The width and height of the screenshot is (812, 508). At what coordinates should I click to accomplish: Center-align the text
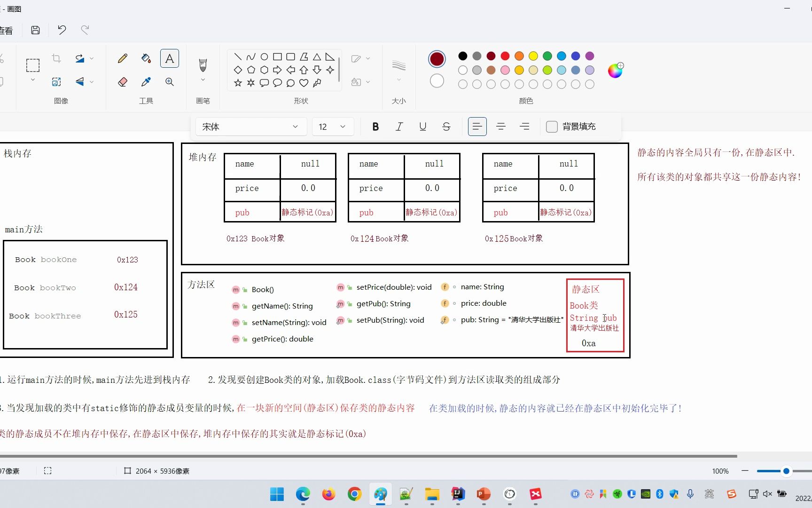coord(501,127)
